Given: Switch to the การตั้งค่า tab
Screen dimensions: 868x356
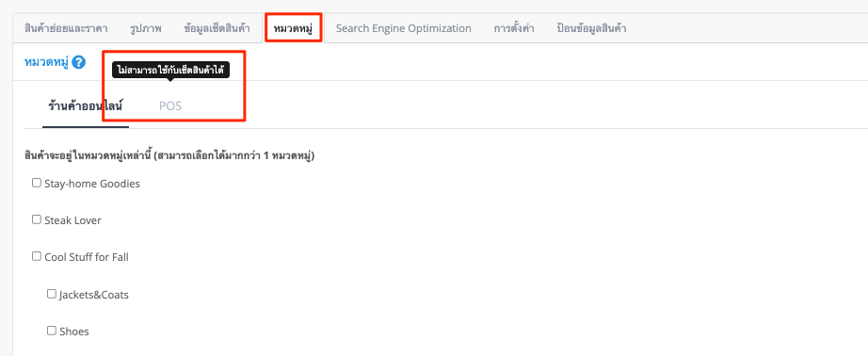Looking at the screenshot, I should 514,28.
